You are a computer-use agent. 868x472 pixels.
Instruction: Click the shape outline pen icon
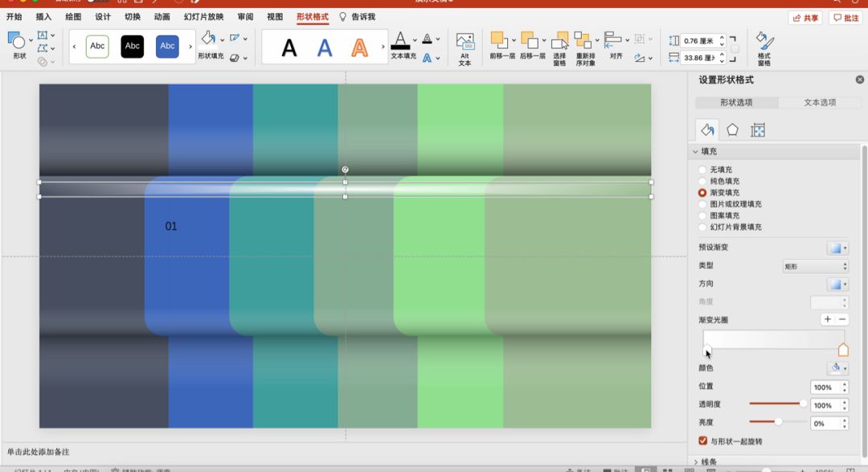tap(235, 39)
